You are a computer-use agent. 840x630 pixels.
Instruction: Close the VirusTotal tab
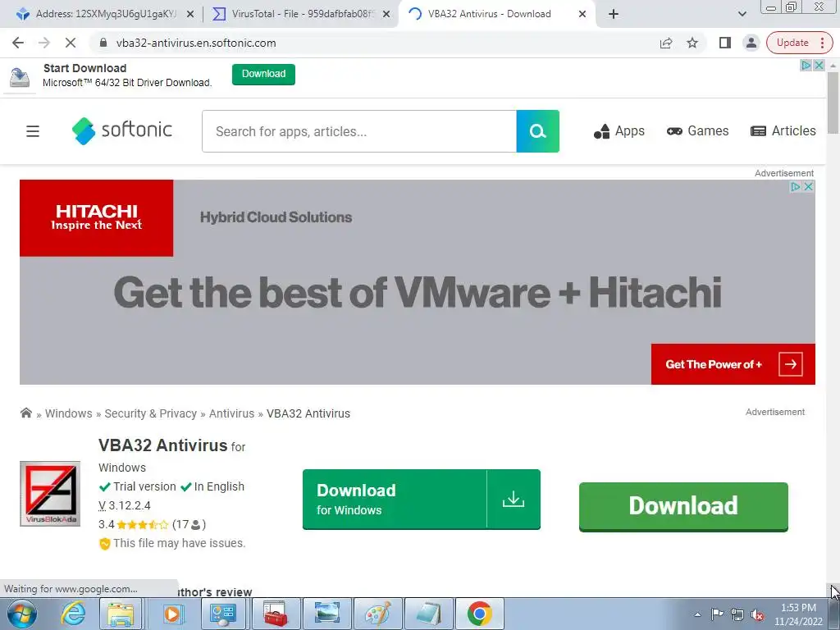click(x=386, y=14)
